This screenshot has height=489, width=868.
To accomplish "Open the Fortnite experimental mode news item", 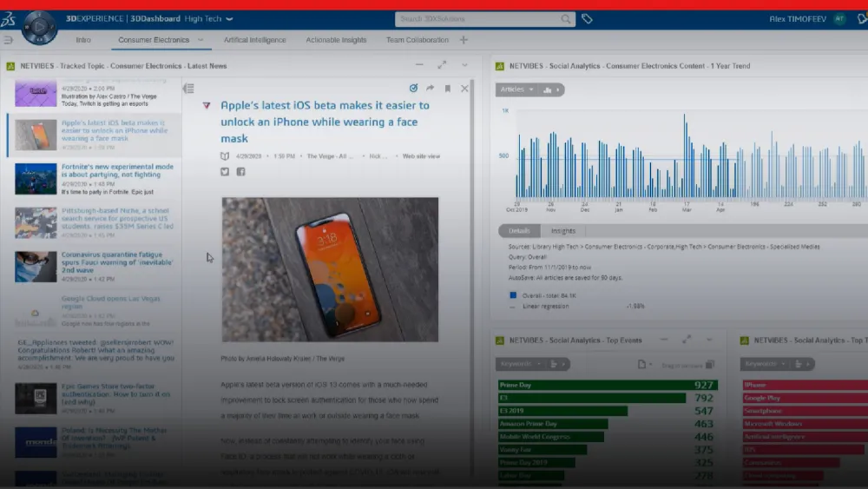I will point(117,170).
